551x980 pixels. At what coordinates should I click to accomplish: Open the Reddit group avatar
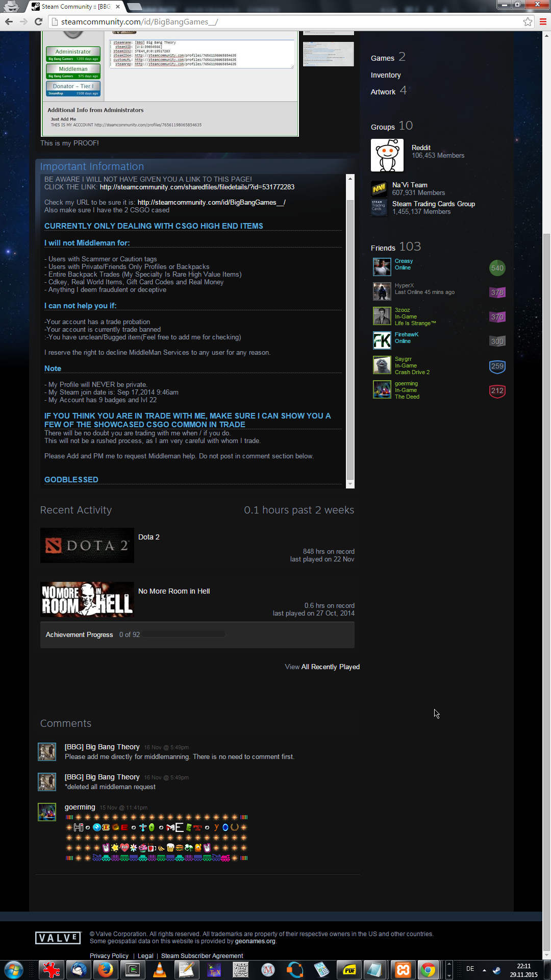pos(387,155)
